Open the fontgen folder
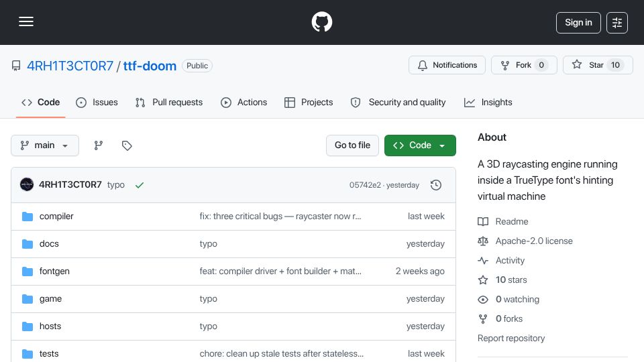644x362 pixels. (54, 271)
